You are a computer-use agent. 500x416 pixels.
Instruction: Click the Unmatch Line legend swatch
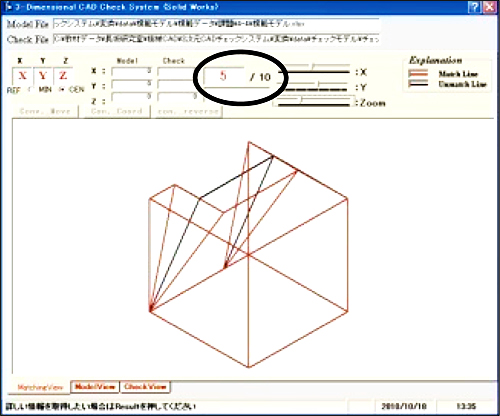418,84
